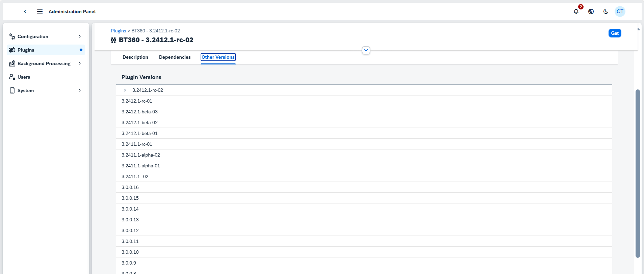Switch to the Dependencies tab
Viewport: 644px width, 274px height.
pos(175,57)
